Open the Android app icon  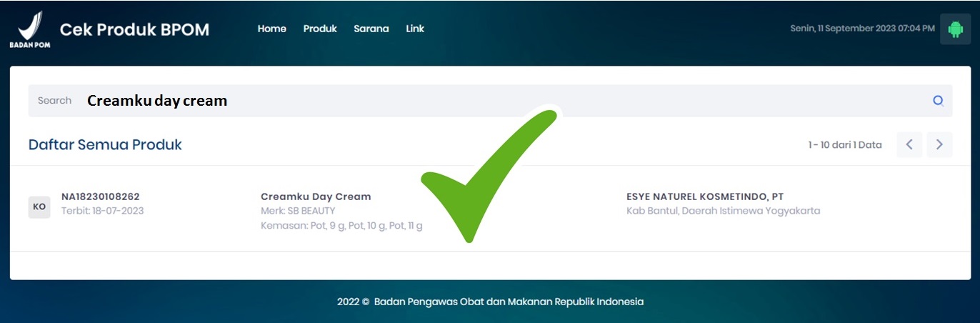click(x=955, y=29)
